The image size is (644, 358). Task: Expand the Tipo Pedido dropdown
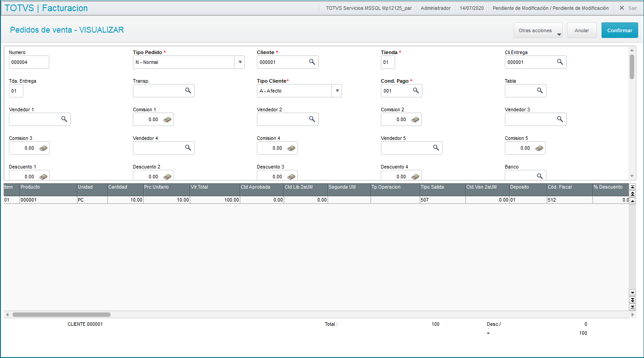tap(240, 62)
